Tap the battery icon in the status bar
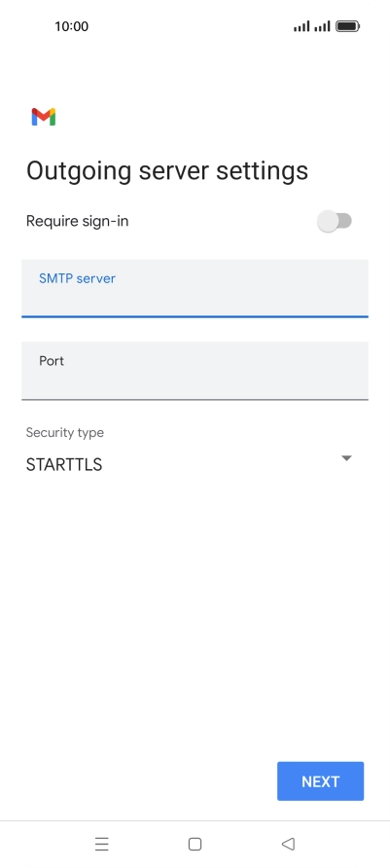 pyautogui.click(x=348, y=26)
